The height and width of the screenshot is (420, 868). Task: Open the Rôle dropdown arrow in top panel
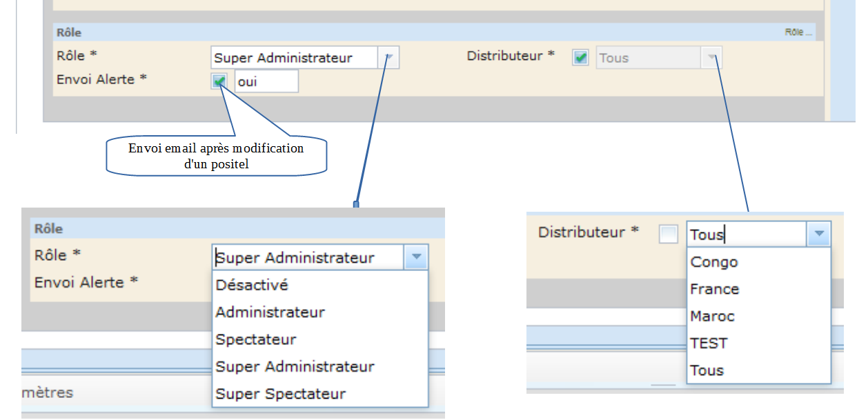(x=388, y=59)
